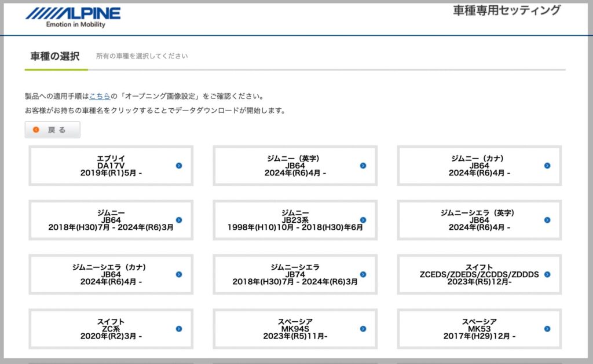Click blue arrow on スイフト ZCEDS card
This screenshot has height=364, width=593.
pos(547,274)
